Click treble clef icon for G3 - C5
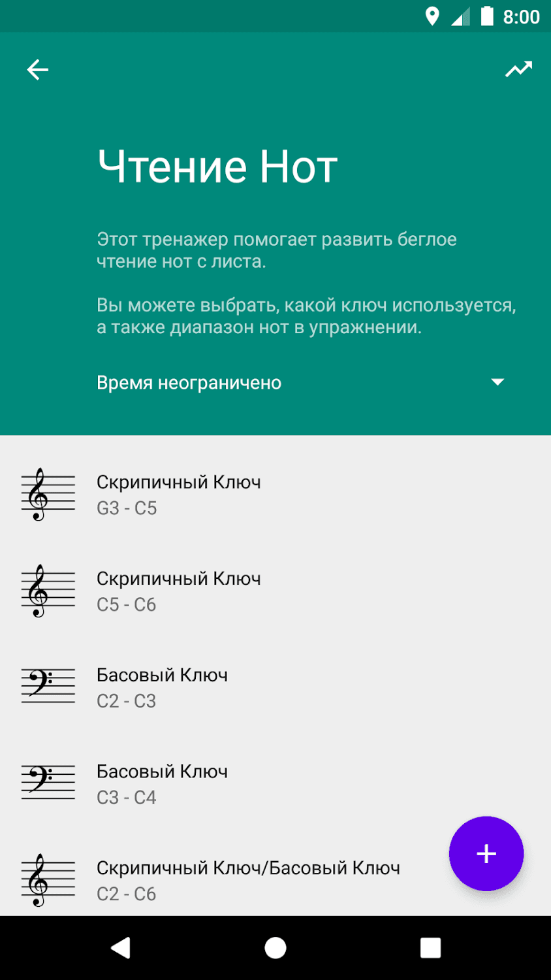Image resolution: width=551 pixels, height=980 pixels. point(48,495)
